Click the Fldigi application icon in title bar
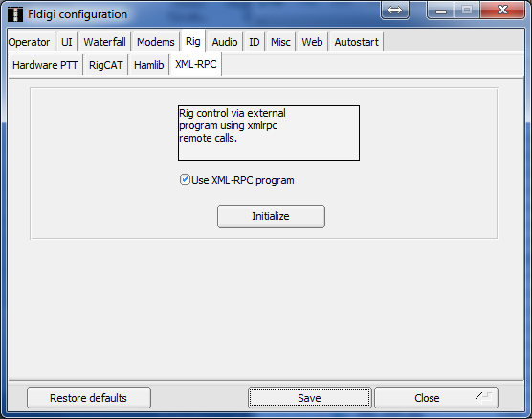The height and width of the screenshot is (419, 532). (x=15, y=14)
